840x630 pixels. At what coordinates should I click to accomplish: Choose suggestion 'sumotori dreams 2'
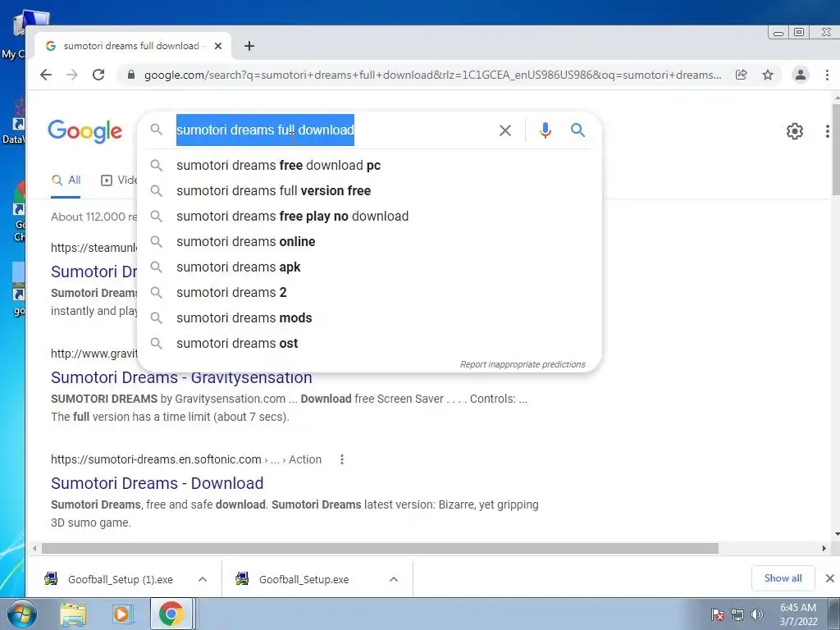click(x=370, y=293)
